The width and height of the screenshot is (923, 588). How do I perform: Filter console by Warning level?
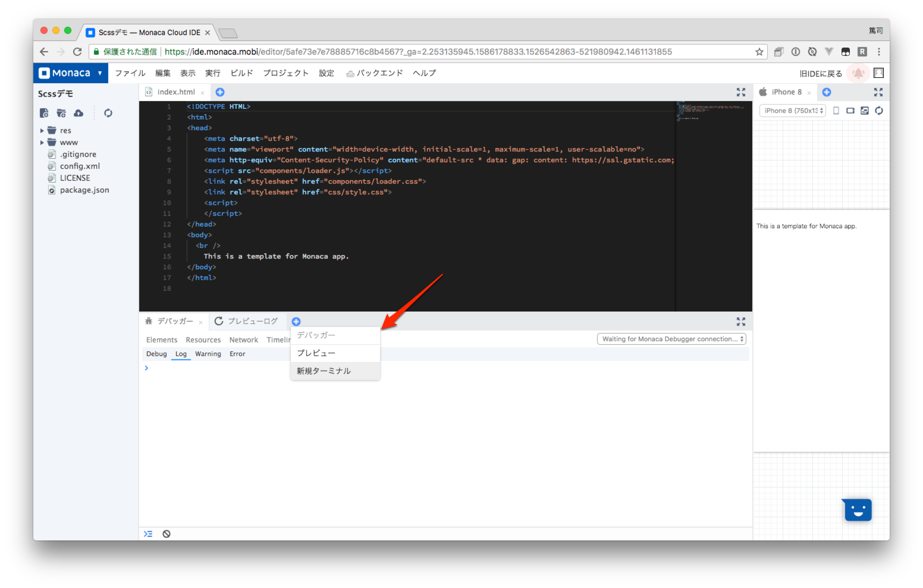tap(208, 354)
